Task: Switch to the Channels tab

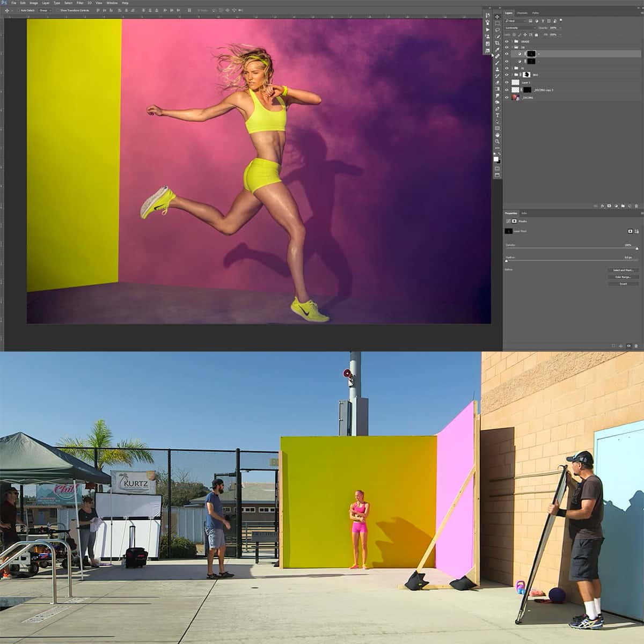Action: 522,13
